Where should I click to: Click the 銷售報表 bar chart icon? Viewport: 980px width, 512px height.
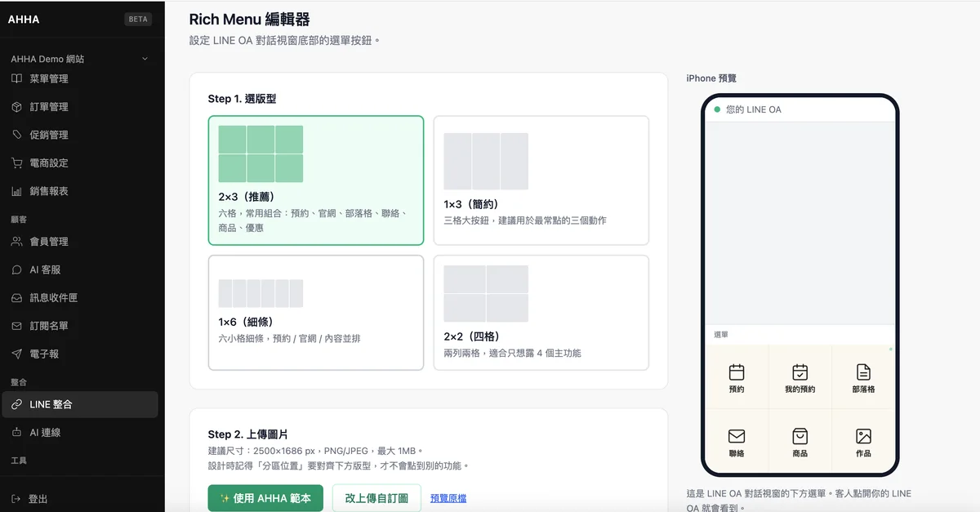[x=16, y=191]
